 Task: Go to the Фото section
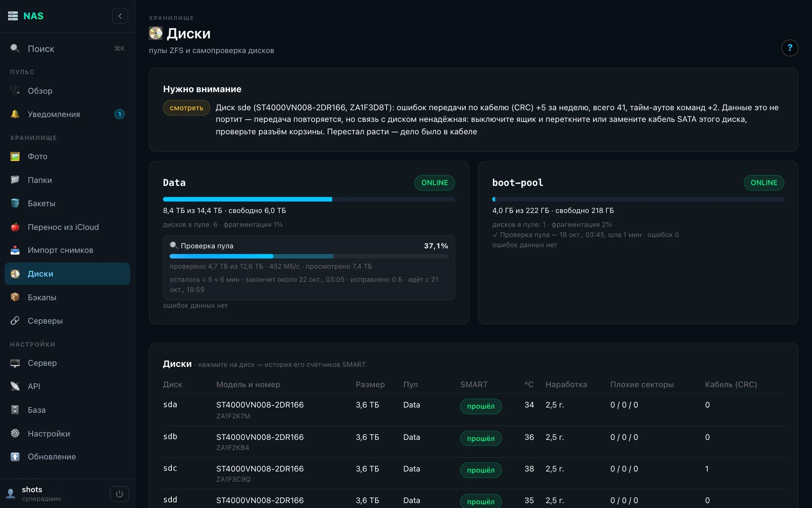coord(67,156)
